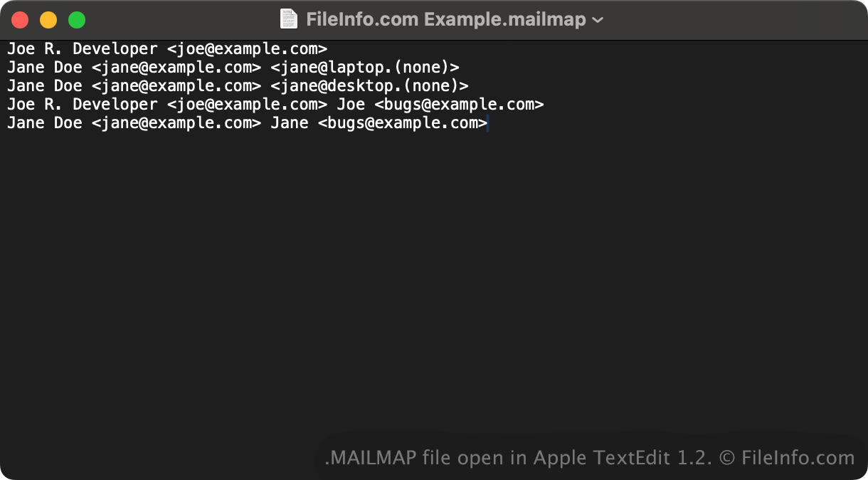Close the window with the red button
Screen dimensions: 868x480
point(20,20)
